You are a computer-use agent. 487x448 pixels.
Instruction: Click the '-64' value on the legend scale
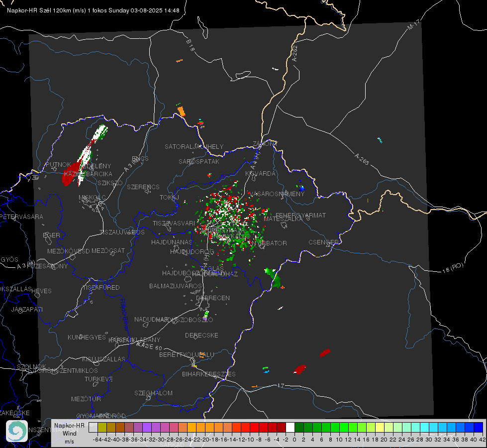[97, 440]
